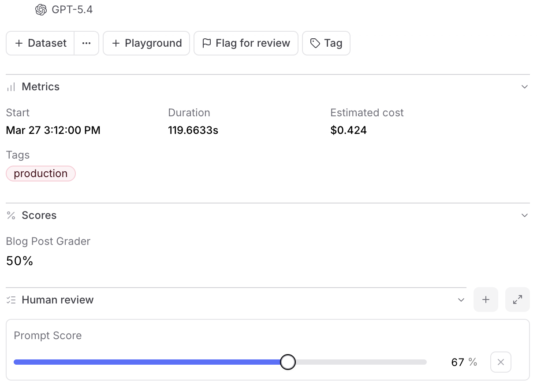Click the checklist icon beside Human review
This screenshot has width=537, height=392.
click(x=11, y=300)
